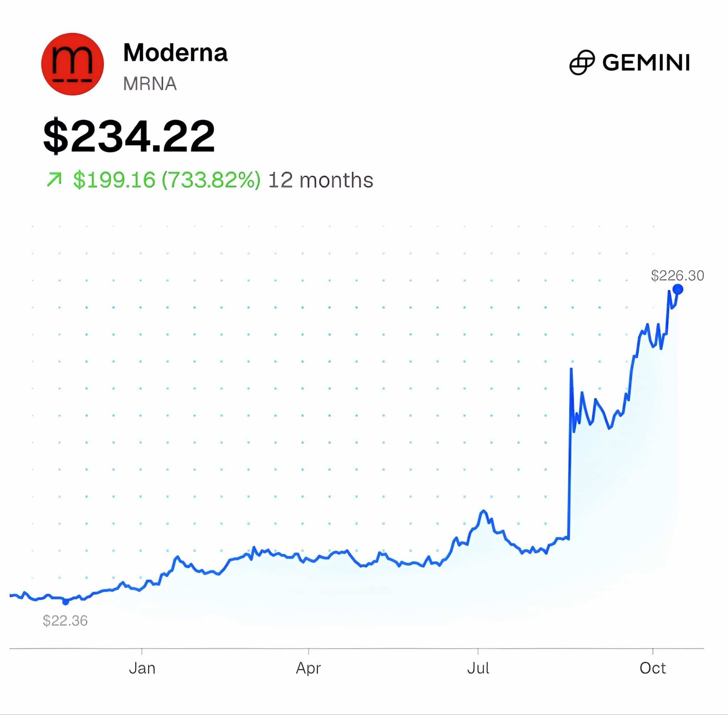Click the GEMINI wordmark text
The width and height of the screenshot is (728, 715).
pos(647,62)
